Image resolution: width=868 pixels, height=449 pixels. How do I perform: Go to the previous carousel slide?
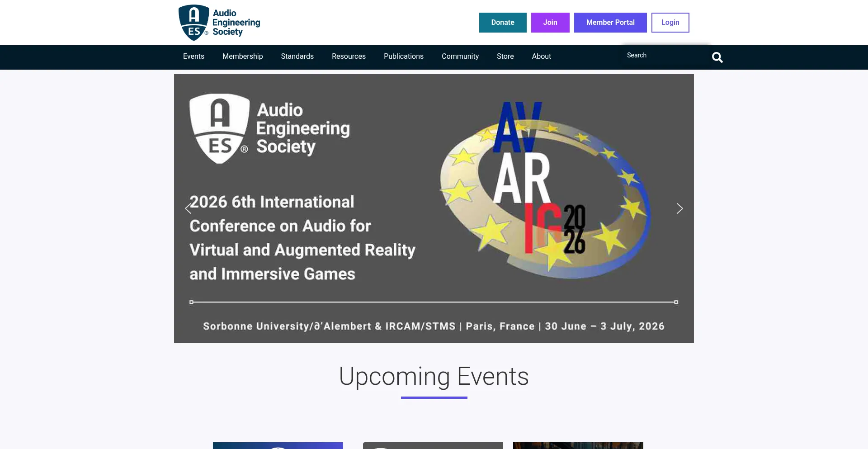188,208
